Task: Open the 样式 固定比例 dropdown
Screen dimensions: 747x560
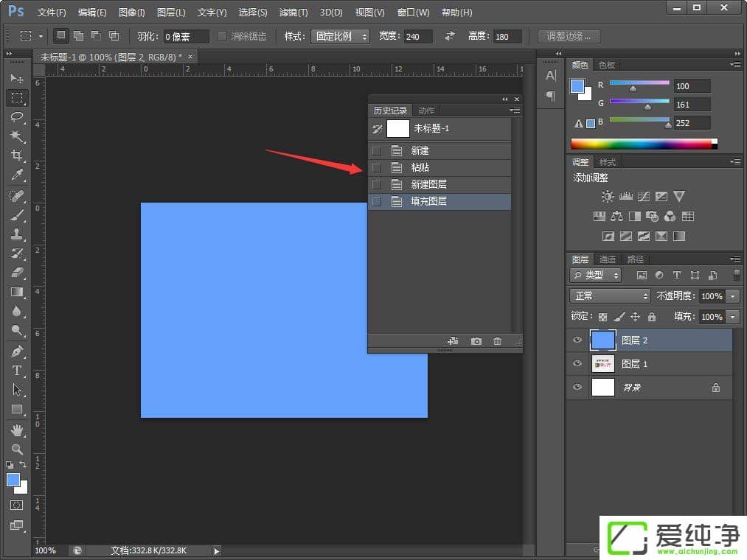Action: point(339,36)
